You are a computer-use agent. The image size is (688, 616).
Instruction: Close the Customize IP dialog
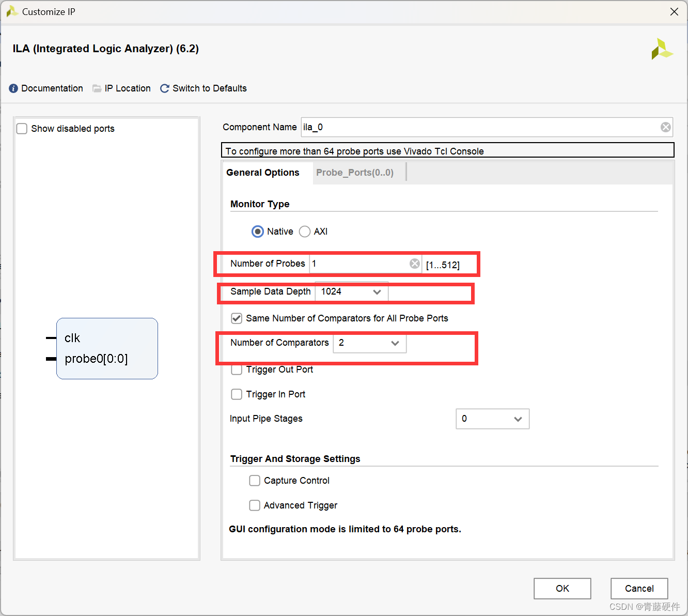pyautogui.click(x=674, y=11)
